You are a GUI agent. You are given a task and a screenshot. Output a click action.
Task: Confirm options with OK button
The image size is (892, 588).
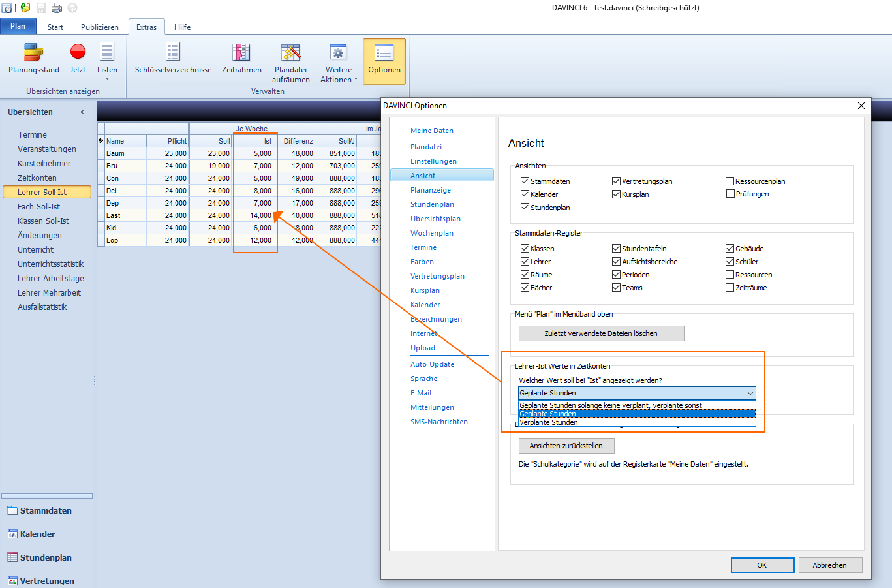762,565
